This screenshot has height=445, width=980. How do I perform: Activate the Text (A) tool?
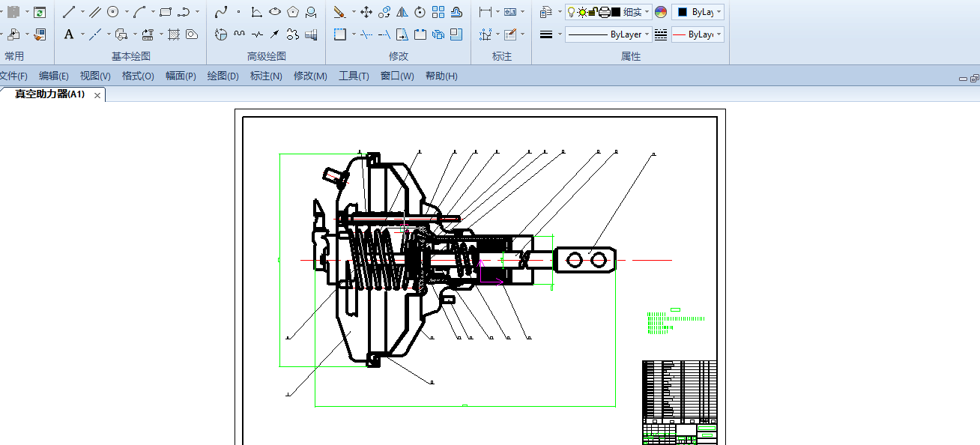pyautogui.click(x=69, y=34)
